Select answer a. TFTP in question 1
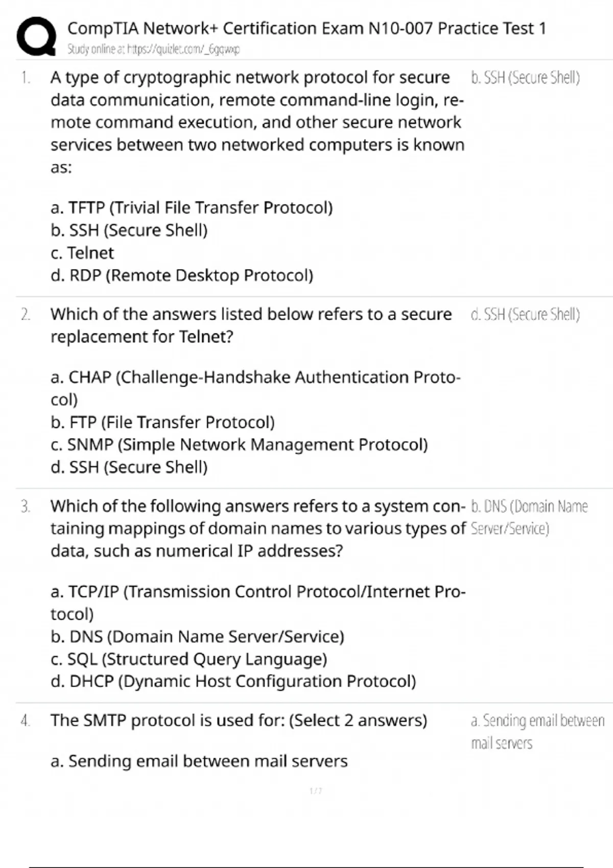The height and width of the screenshot is (868, 613). (192, 208)
